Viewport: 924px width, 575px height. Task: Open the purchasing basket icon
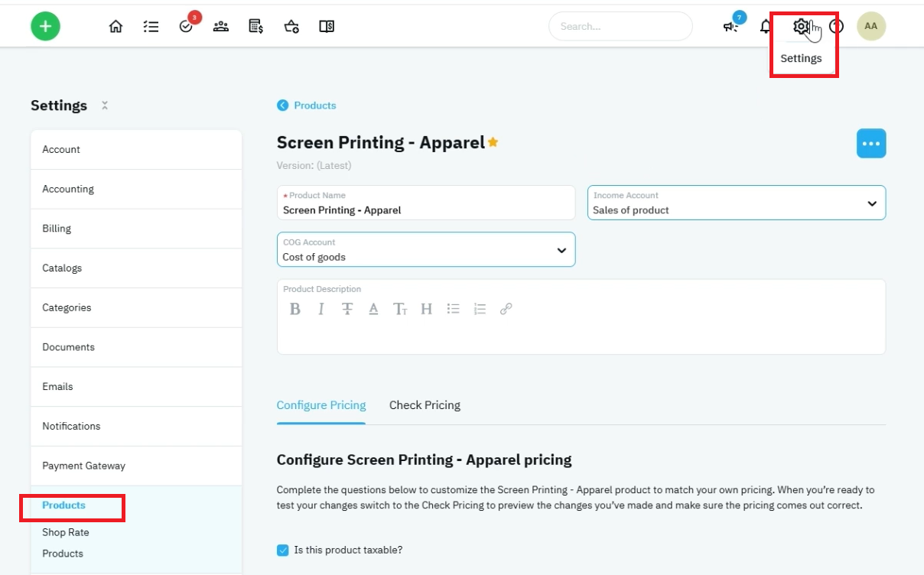(291, 27)
